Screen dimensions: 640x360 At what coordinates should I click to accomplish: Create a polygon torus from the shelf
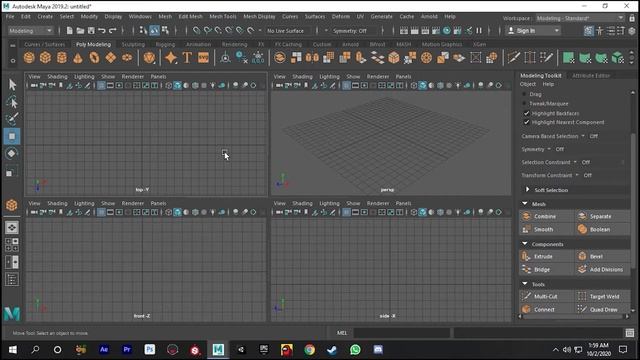click(94, 58)
